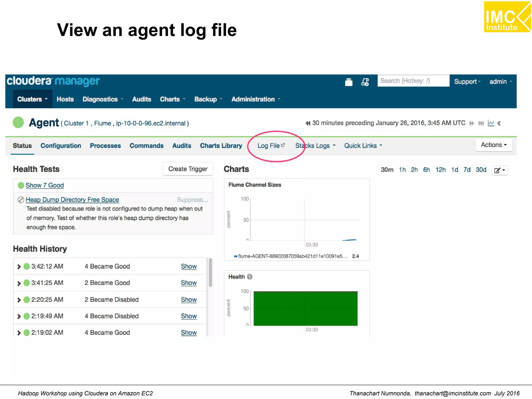The image size is (532, 399).
Task: Click Show for the 3:42:12 AM event
Action: pos(189,267)
